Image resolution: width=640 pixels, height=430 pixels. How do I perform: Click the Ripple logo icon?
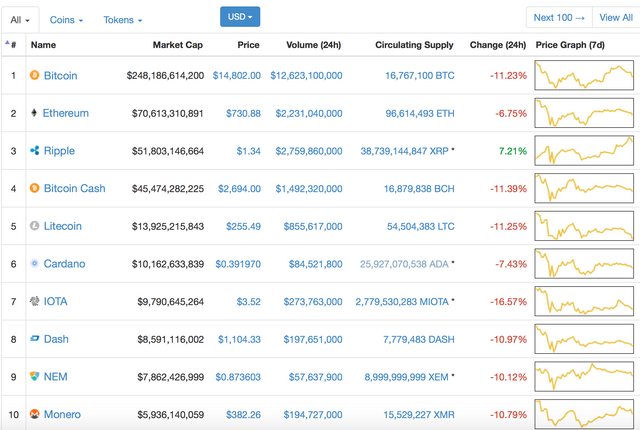point(35,151)
